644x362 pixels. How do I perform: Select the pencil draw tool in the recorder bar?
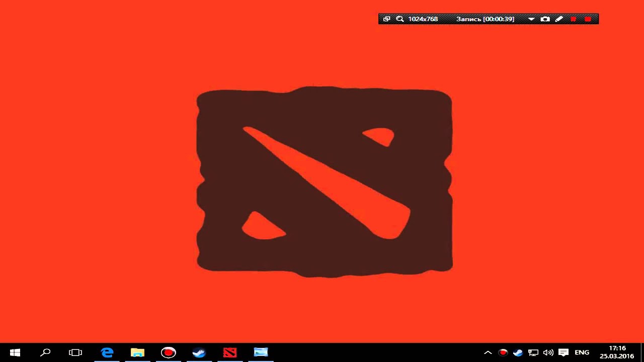pyautogui.click(x=559, y=19)
